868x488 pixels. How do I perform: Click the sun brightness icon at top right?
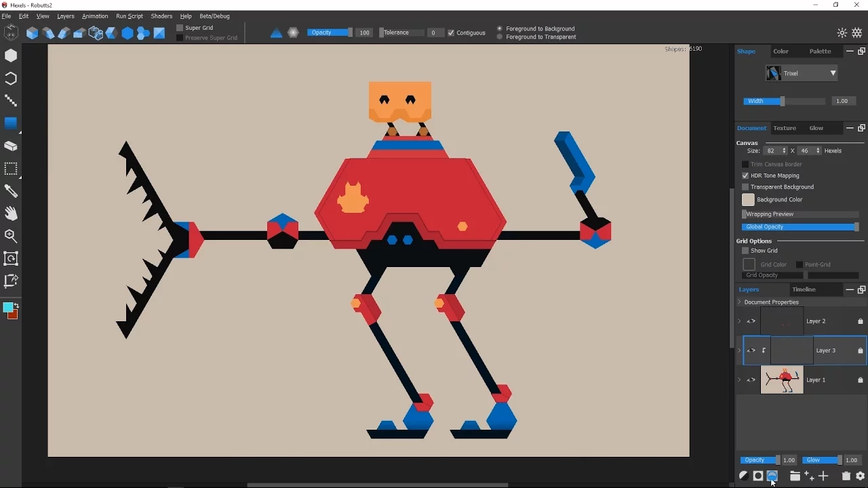(842, 33)
